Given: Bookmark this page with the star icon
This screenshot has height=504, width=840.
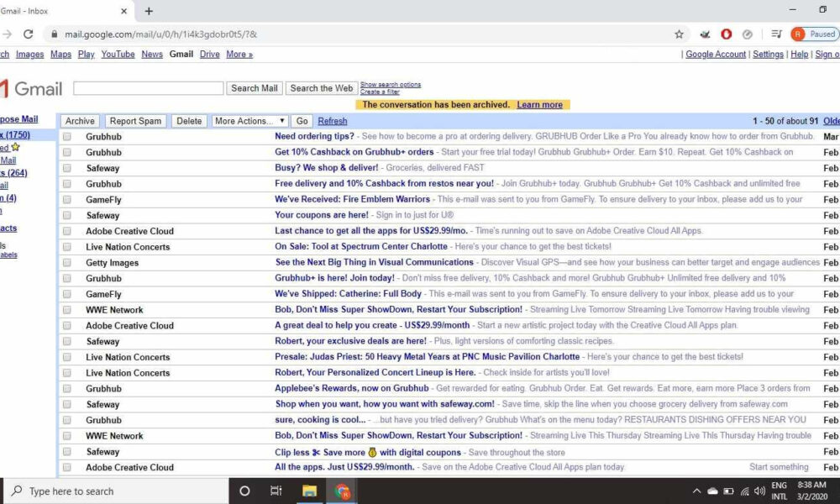Looking at the screenshot, I should pyautogui.click(x=679, y=34).
